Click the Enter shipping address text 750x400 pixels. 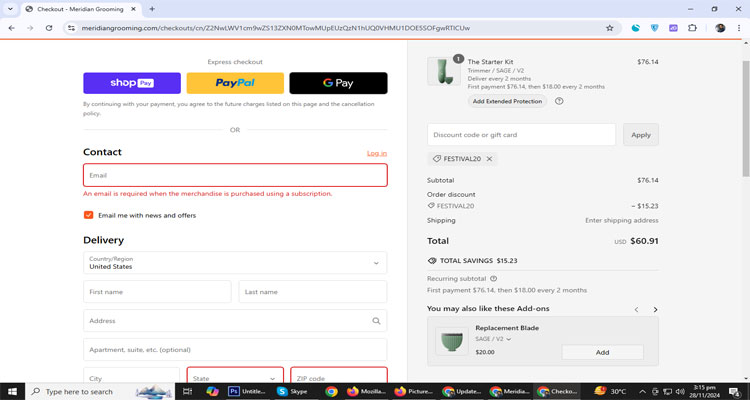point(622,221)
